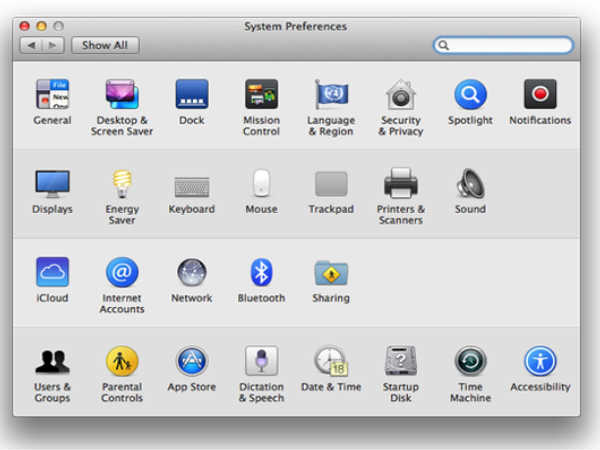Open the General preferences pane
This screenshot has height=450, width=600.
click(52, 95)
